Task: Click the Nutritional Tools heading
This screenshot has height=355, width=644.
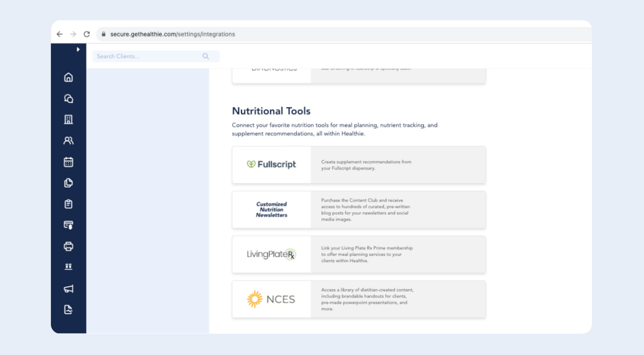Action: (x=271, y=111)
